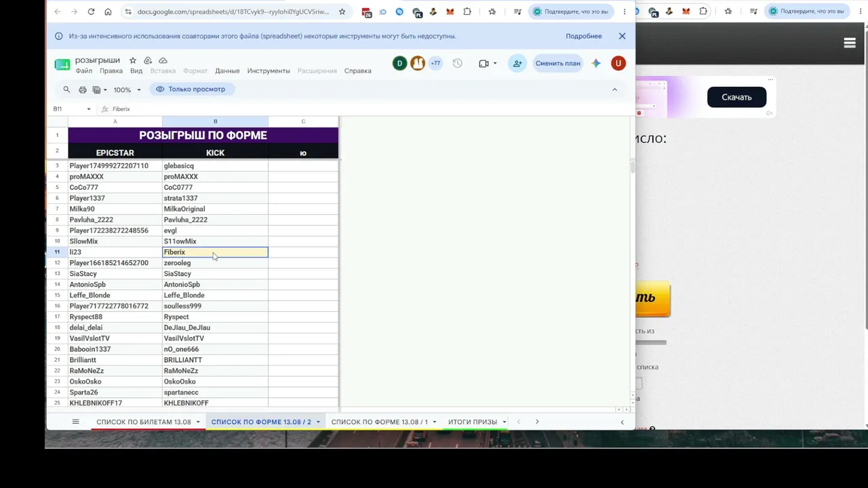Open the hamburger menu in the right window
The height and width of the screenshot is (488, 868).
click(x=850, y=43)
